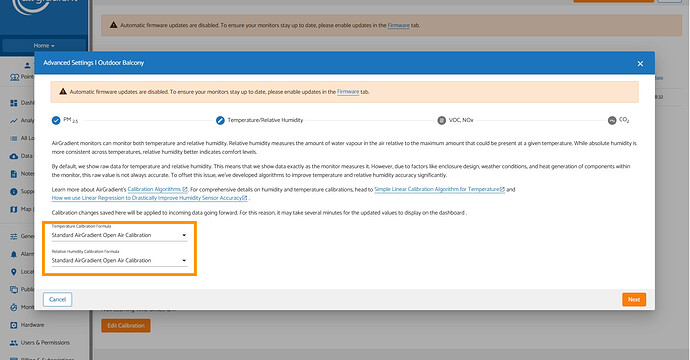Open the Location pin sidebar icon
Screen dimensions: 690x360
(x=14, y=272)
